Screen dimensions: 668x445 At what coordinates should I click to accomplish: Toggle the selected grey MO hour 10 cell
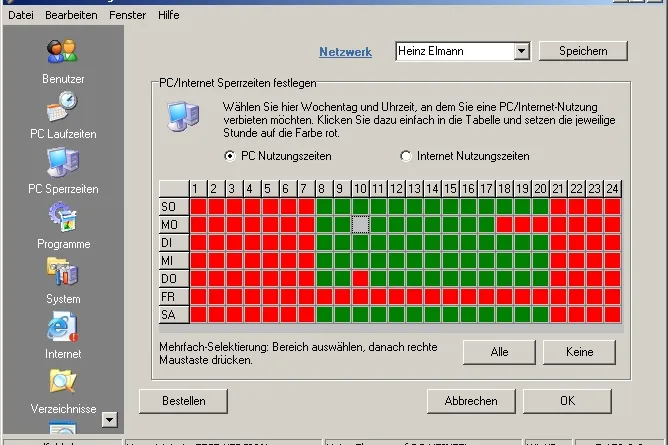(x=360, y=224)
